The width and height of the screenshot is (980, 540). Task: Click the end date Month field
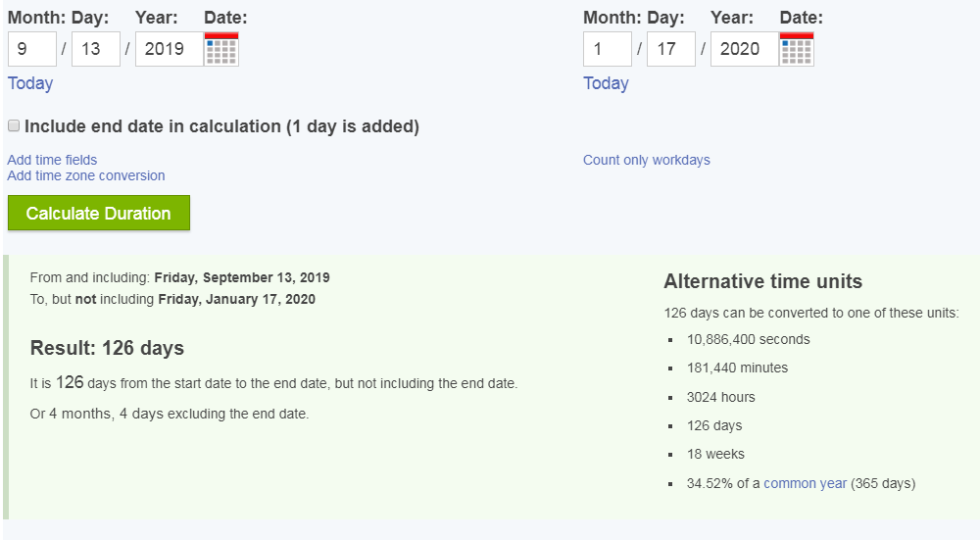pos(608,49)
